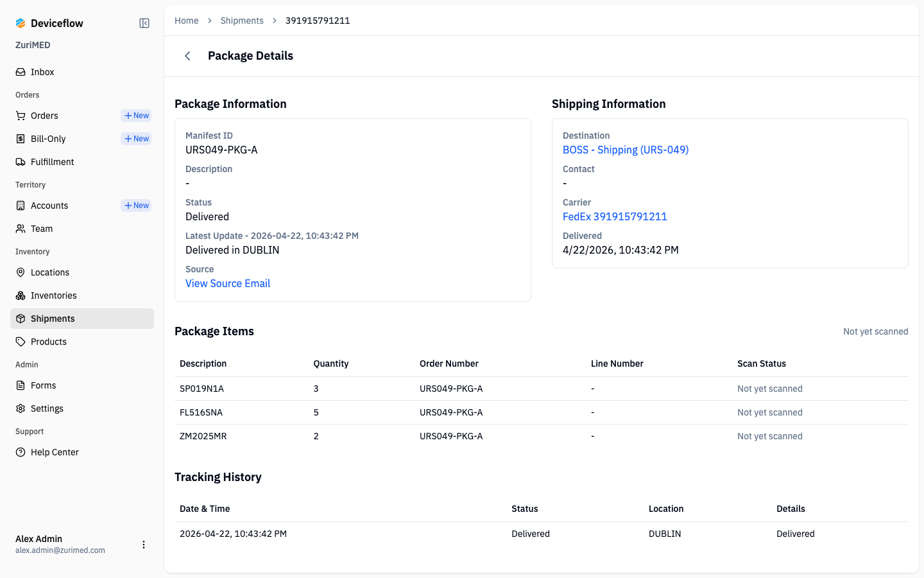Open FedEx tracking 391915791211 link
The width and height of the screenshot is (924, 578).
pyautogui.click(x=615, y=216)
